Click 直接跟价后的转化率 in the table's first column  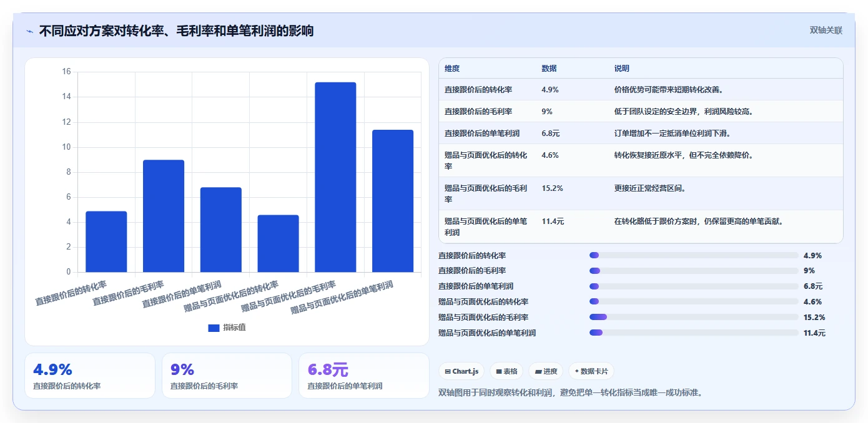tap(478, 90)
